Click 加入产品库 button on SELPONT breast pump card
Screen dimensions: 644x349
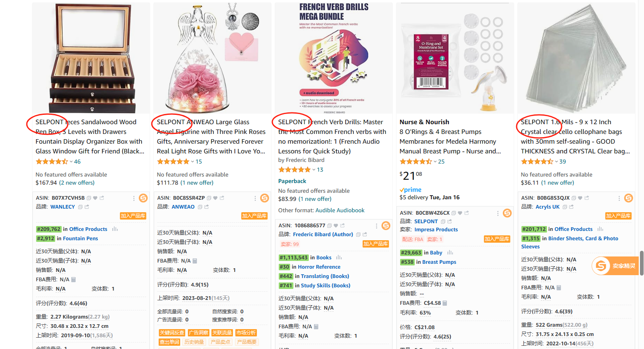pyautogui.click(x=497, y=239)
